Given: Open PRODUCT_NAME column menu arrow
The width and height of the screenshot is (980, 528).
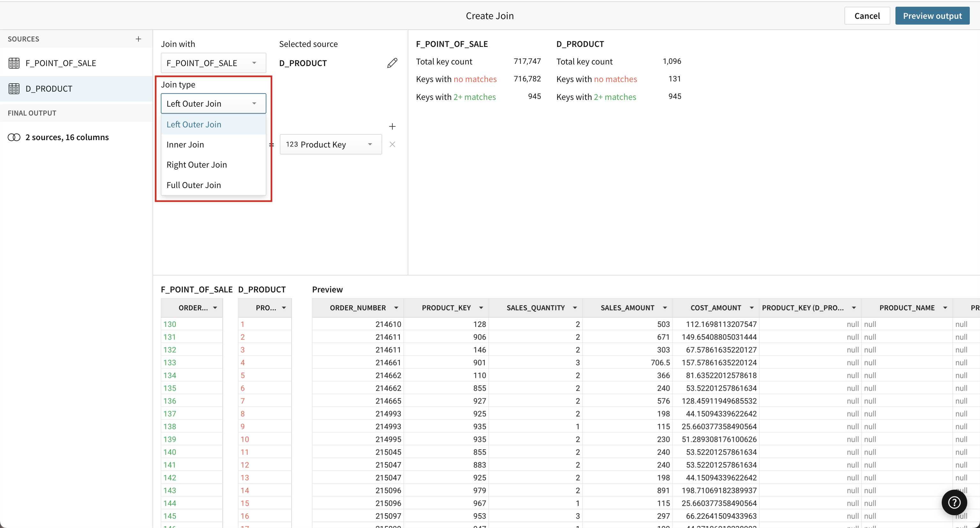Looking at the screenshot, I should [945, 308].
